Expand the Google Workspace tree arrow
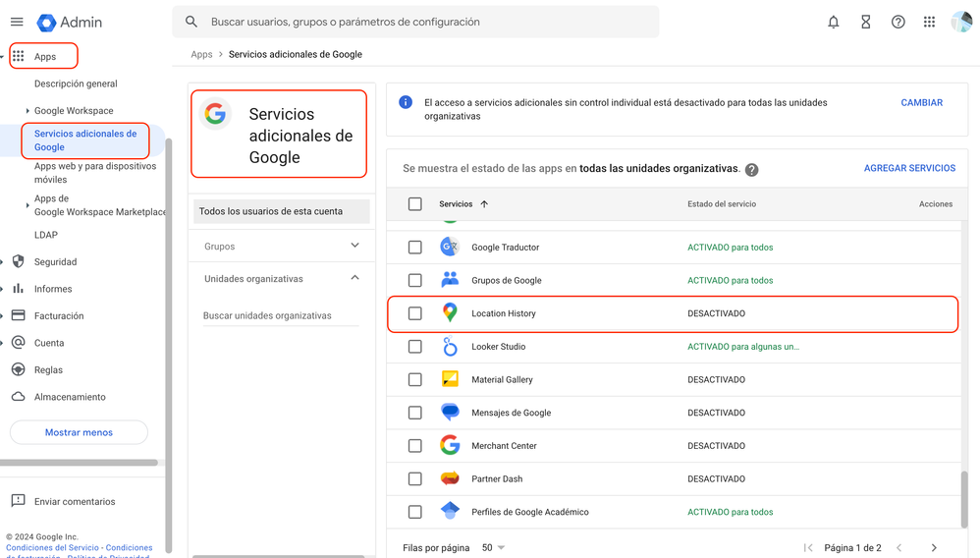 27,111
